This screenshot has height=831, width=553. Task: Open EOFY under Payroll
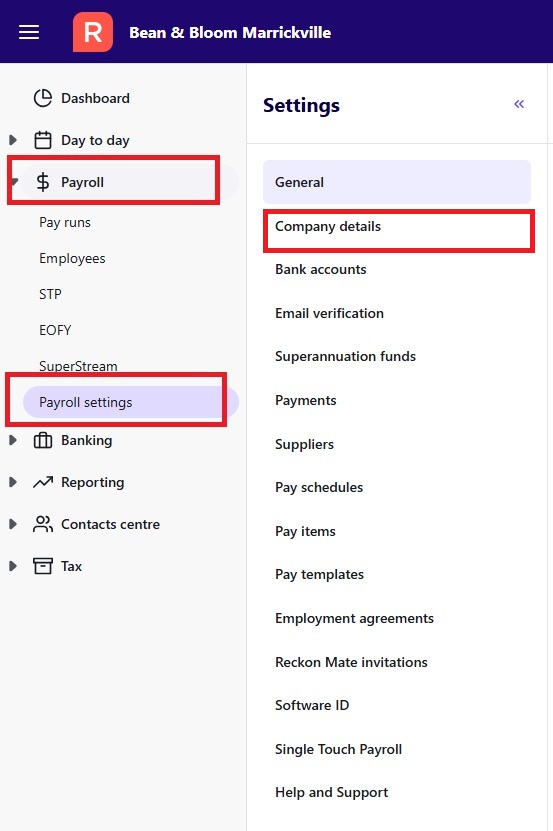[55, 330]
